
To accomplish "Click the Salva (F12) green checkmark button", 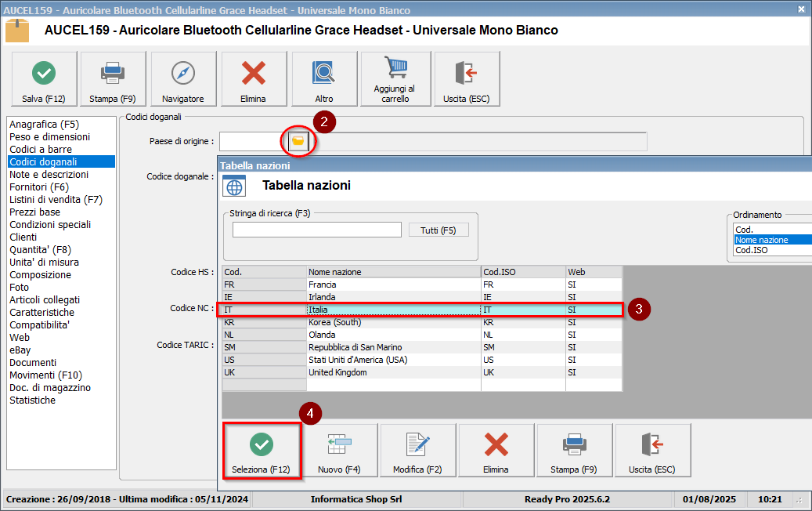I will point(44,79).
